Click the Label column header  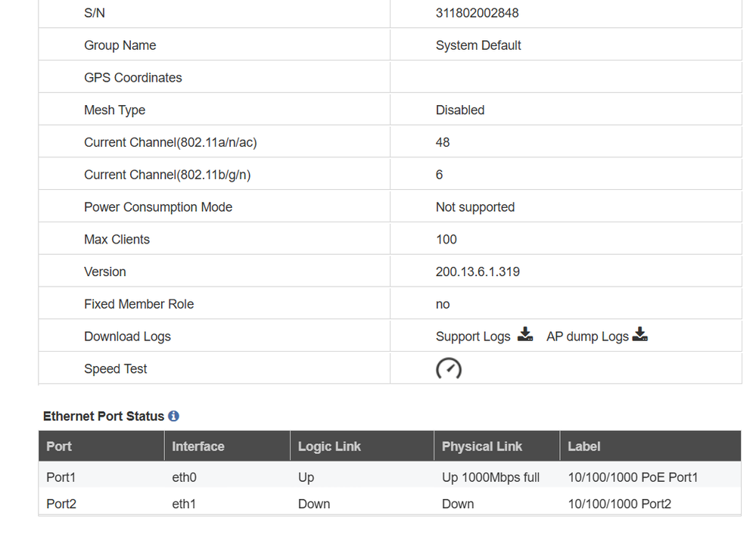tap(584, 446)
